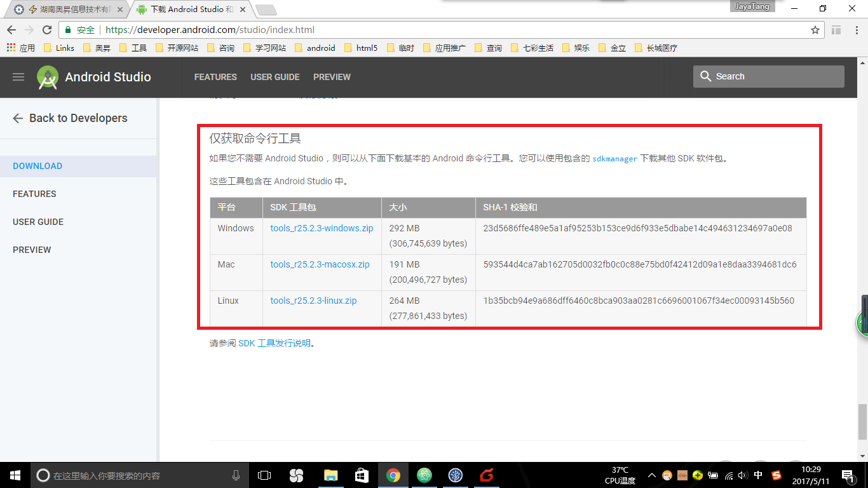868x488 pixels.
Task: Go back with the browser back arrow
Action: click(x=11, y=30)
